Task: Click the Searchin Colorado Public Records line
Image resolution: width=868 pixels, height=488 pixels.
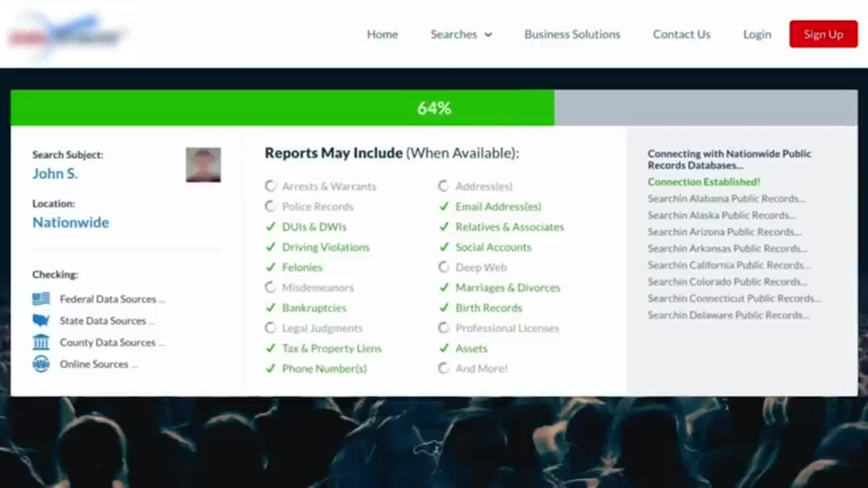Action: pos(727,281)
